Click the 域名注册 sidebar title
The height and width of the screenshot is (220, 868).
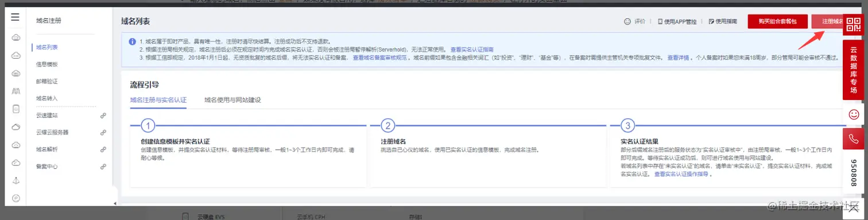coord(48,21)
